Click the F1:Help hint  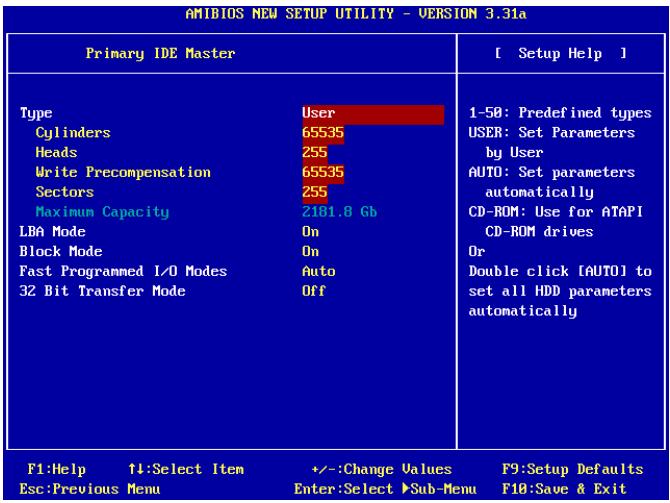click(x=56, y=470)
